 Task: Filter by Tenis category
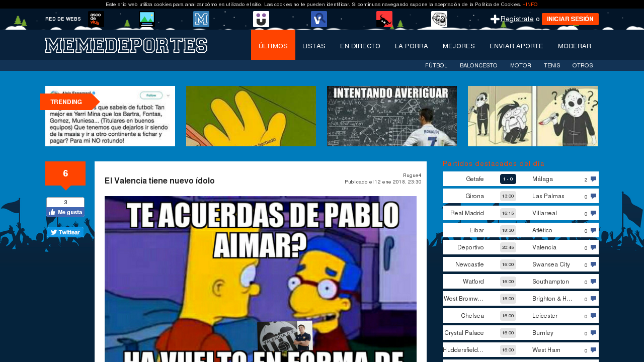[552, 65]
